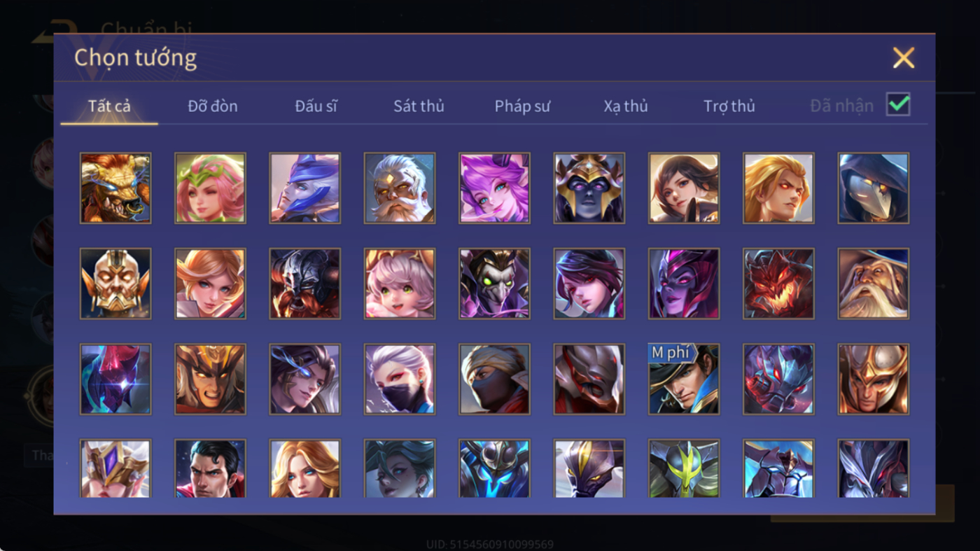Close the Chọn tướng dialog
980x551 pixels.
904,57
